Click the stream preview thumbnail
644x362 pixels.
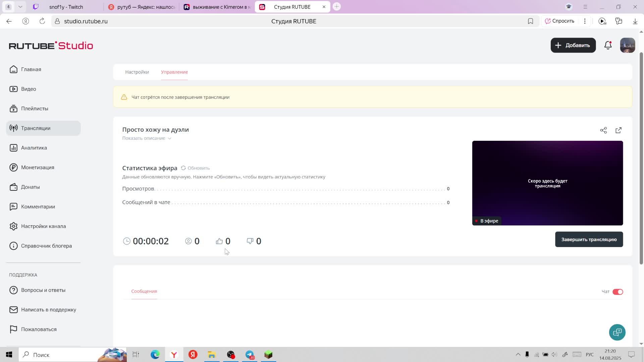click(x=547, y=183)
